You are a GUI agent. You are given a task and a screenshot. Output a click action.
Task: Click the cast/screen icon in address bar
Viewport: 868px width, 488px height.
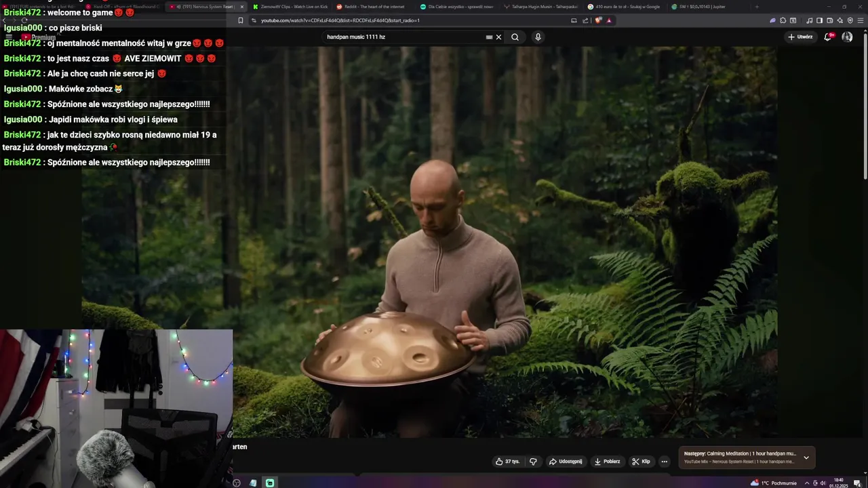coord(574,20)
